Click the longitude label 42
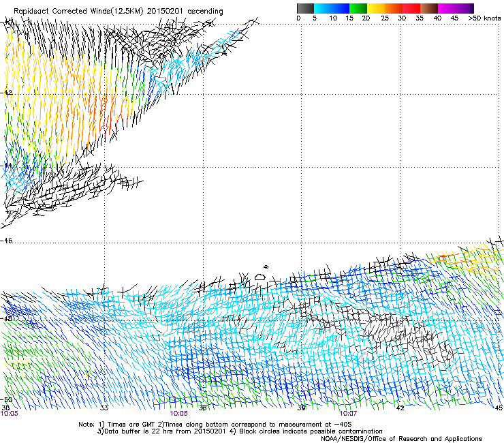The height and width of the screenshot is (443, 504). point(400,408)
